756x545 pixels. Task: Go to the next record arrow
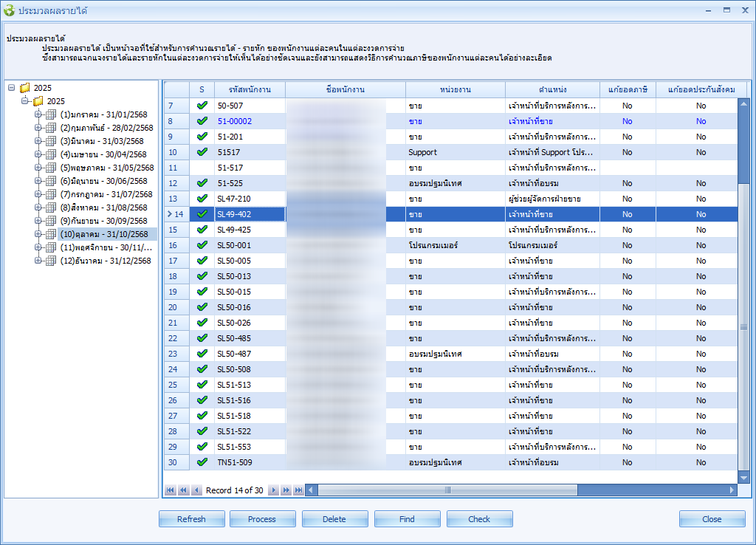coord(273,490)
